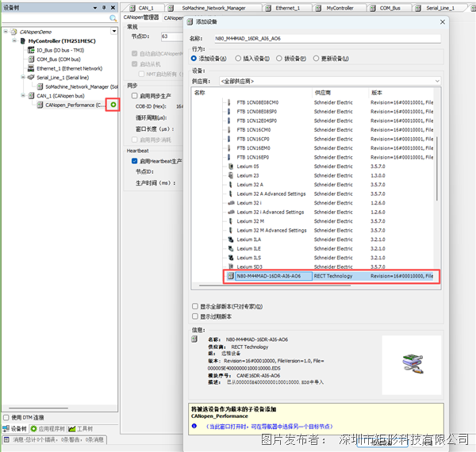Enable 显示全部版本 checkbox
The width and height of the screenshot is (476, 452).
(x=195, y=306)
